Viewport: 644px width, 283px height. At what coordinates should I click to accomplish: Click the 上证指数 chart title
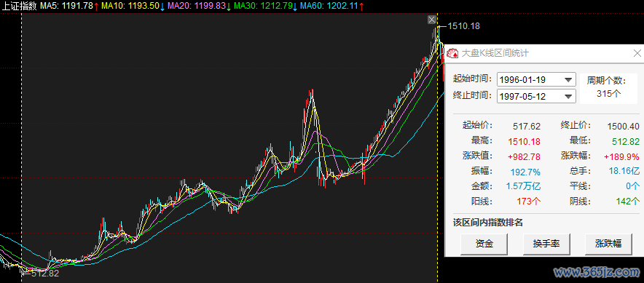pyautogui.click(x=19, y=6)
